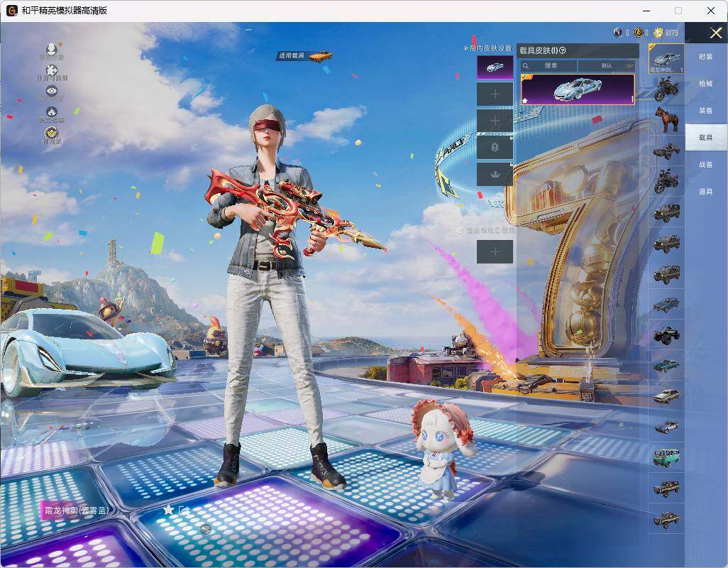Image resolution: width=728 pixels, height=568 pixels.
Task: Click the gold coin balance 9179
Action: point(671,33)
